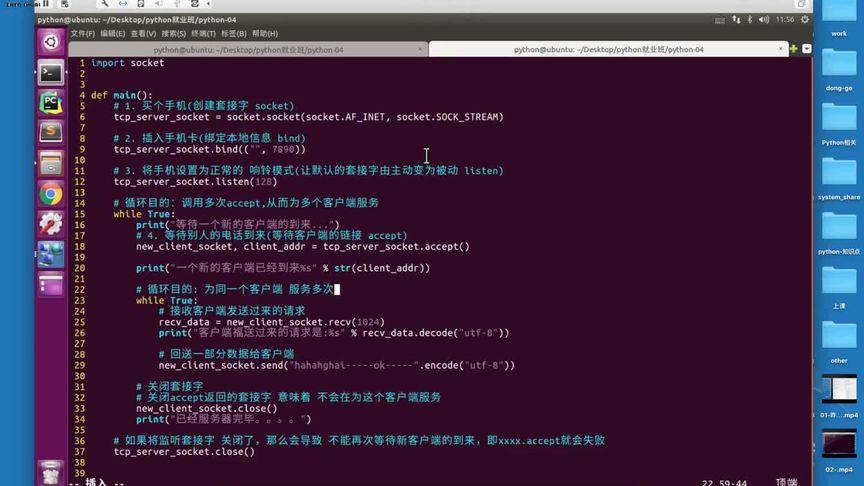The width and height of the screenshot is (864, 486).
Task: Open the Ubuntu Dash search icon
Action: pos(51,42)
